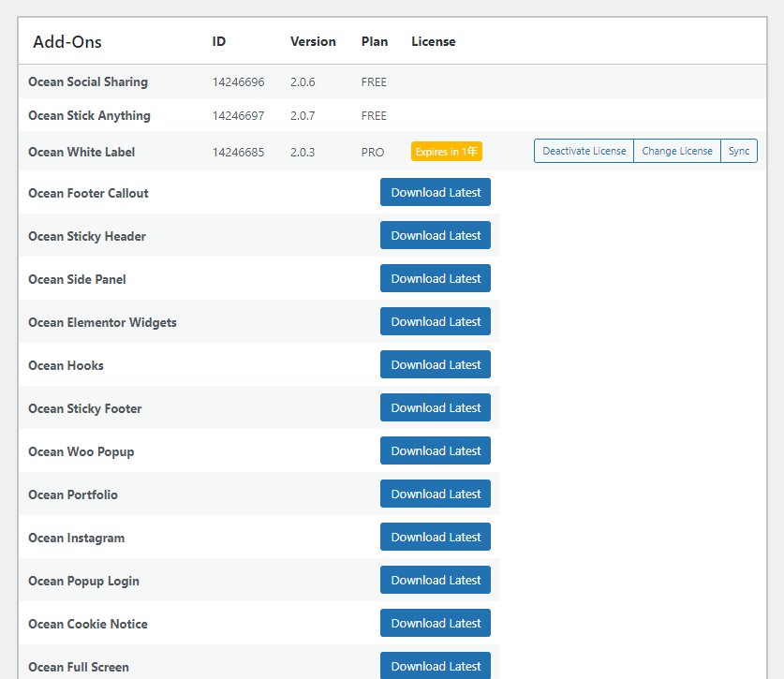Click the PRO plan label
Viewport: 784px width, 679px height.
click(373, 152)
